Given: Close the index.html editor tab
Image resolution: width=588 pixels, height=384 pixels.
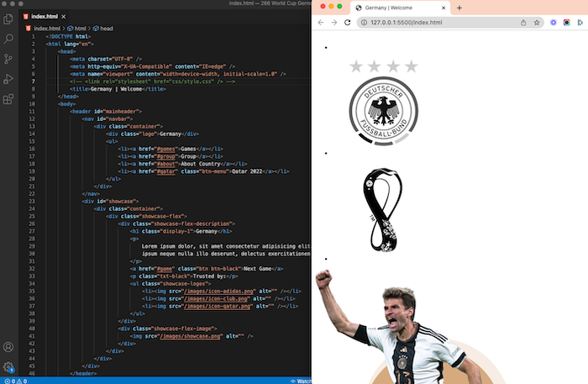Looking at the screenshot, I should (x=64, y=17).
